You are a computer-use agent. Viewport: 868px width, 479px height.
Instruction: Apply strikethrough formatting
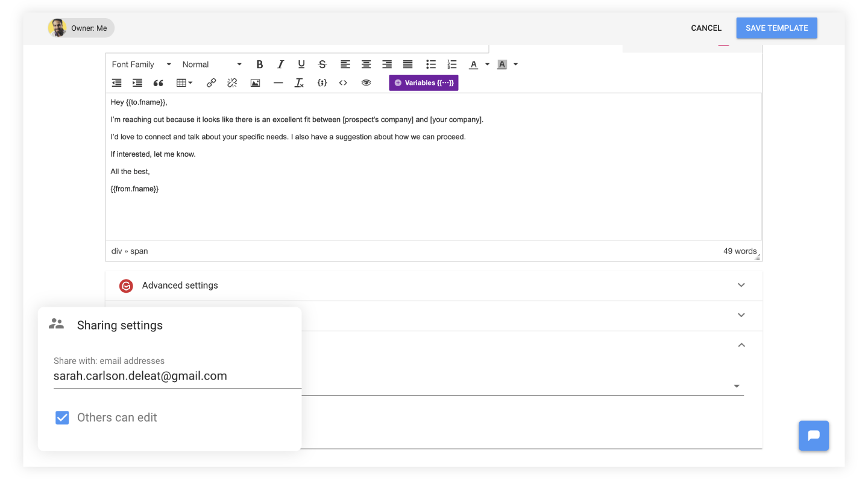[x=322, y=64]
